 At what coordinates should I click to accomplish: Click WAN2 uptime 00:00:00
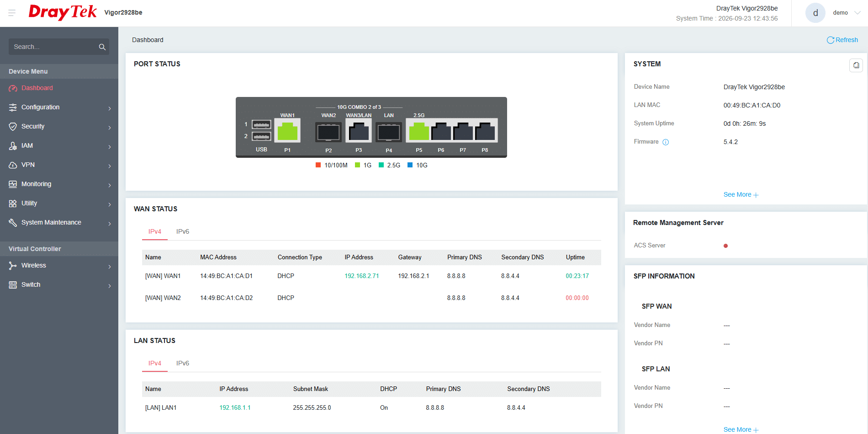(577, 298)
